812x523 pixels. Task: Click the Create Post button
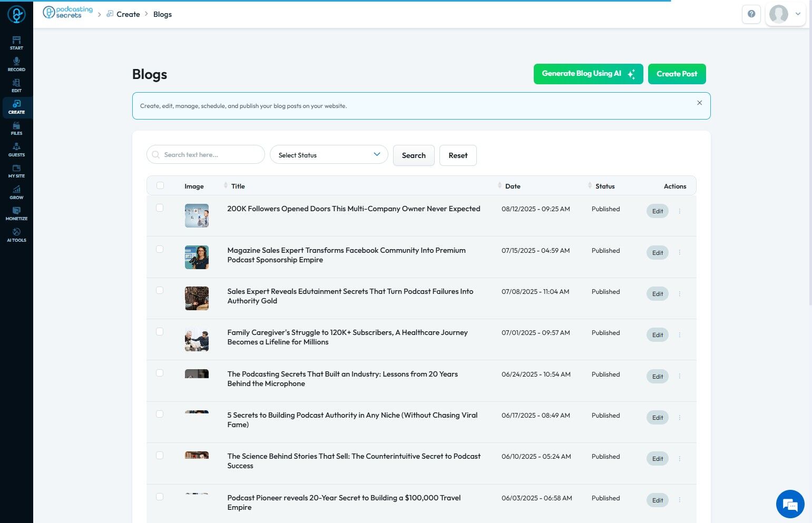[x=677, y=74]
